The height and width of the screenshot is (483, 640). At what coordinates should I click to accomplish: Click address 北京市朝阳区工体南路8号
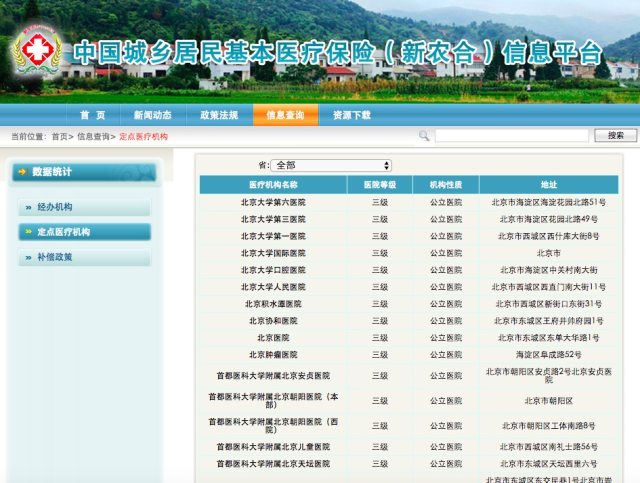(x=549, y=426)
